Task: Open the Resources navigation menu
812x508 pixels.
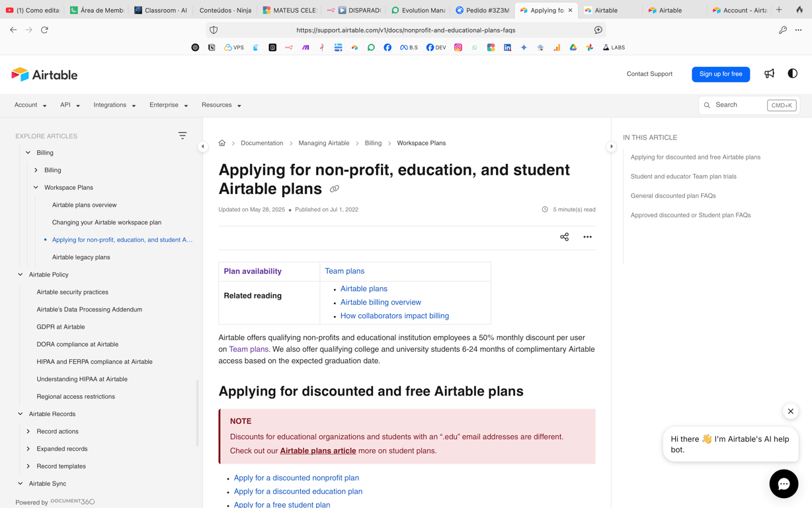Action: coord(221,105)
